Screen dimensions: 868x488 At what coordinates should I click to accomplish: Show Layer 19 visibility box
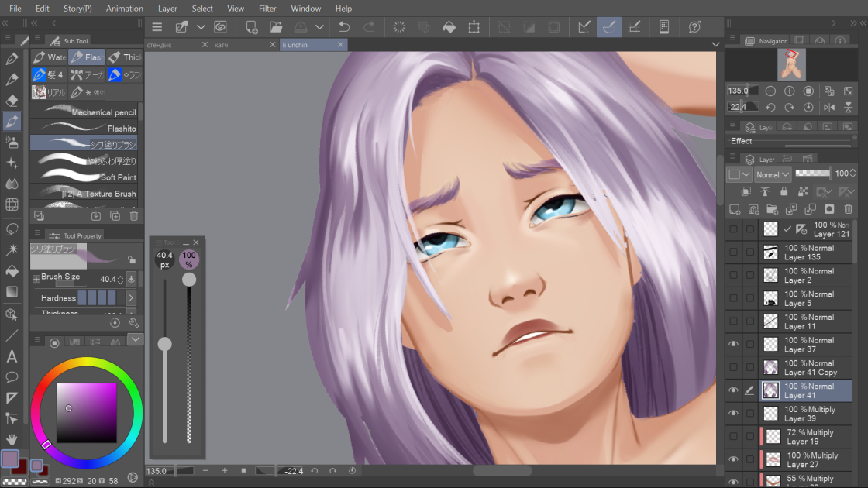733,437
